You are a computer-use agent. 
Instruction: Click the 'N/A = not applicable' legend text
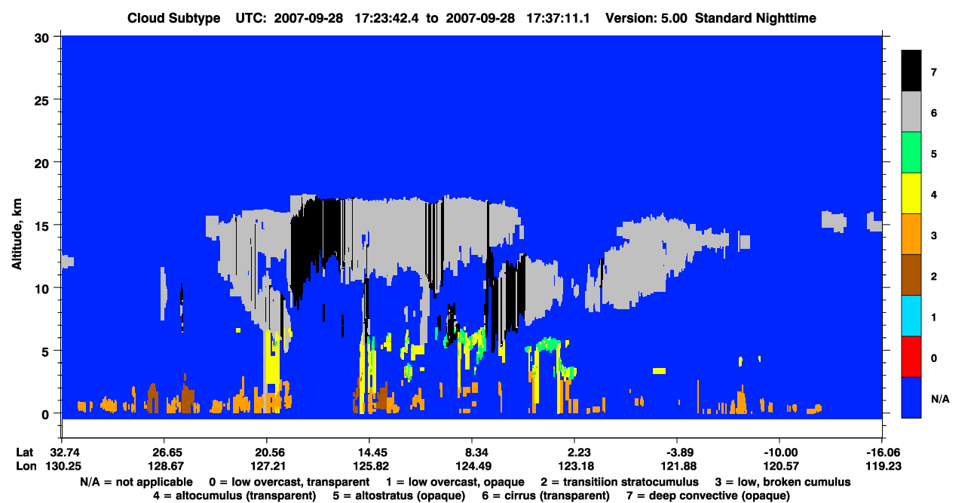(137, 482)
